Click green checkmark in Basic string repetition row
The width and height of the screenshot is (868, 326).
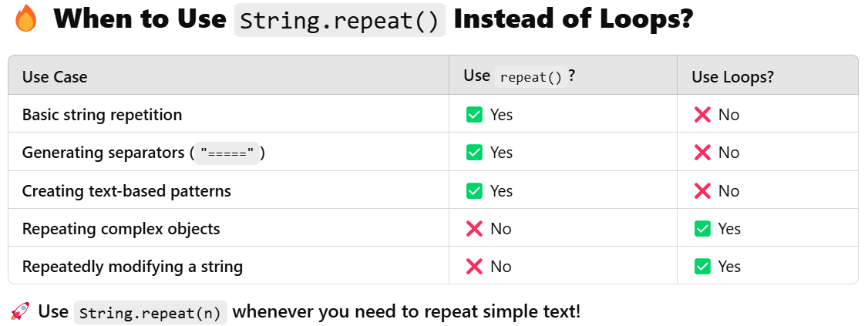tap(474, 115)
